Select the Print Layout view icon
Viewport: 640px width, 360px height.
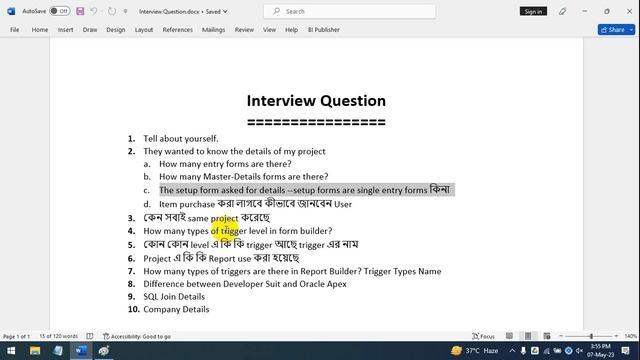(528, 336)
